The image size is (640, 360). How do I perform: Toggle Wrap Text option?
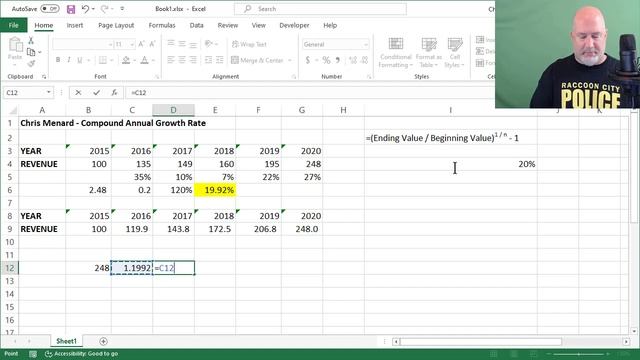(249, 44)
